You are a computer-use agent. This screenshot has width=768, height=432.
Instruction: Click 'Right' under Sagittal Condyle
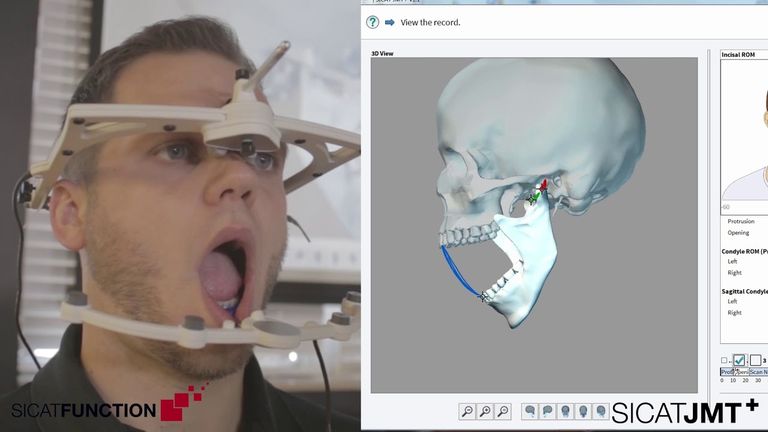(x=734, y=313)
